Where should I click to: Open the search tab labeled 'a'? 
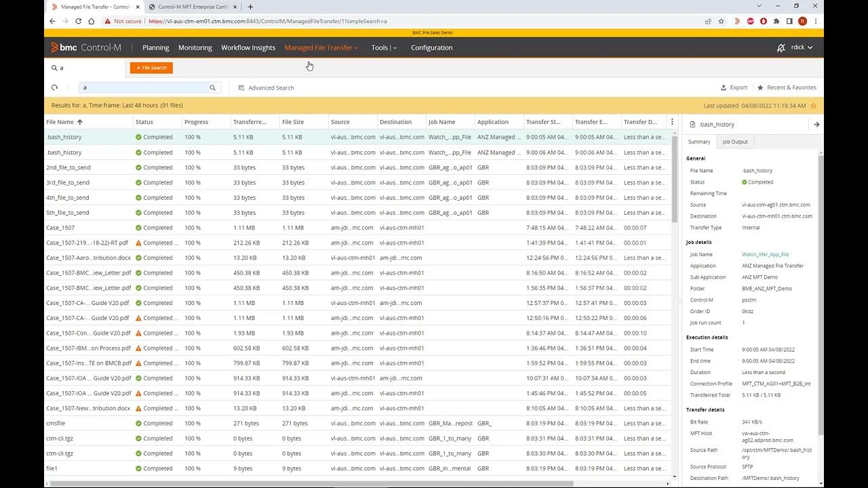point(85,68)
